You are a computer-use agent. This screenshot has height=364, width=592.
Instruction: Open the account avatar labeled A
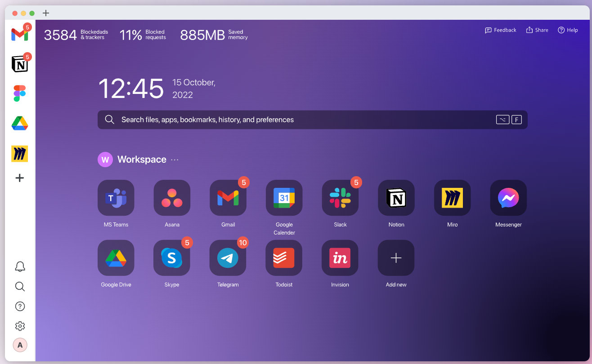tap(20, 345)
